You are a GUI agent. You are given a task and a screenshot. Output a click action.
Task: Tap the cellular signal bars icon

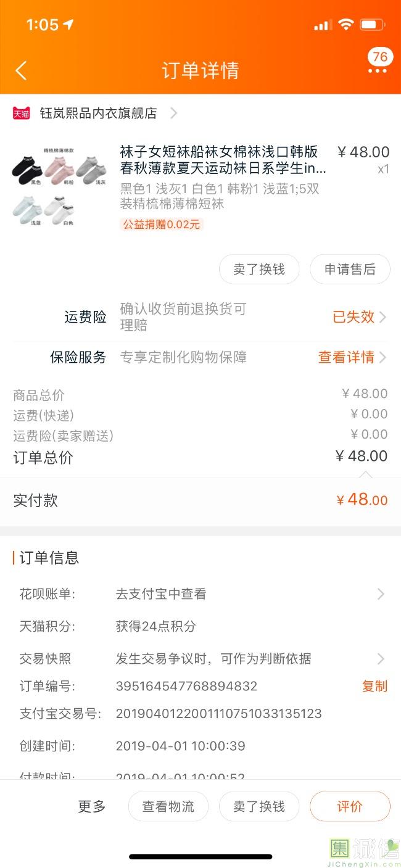coord(322,25)
